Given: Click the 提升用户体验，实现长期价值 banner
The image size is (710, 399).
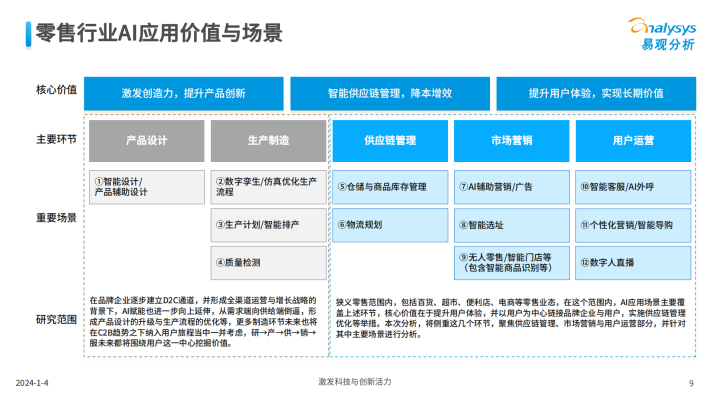Looking at the screenshot, I should (596, 93).
